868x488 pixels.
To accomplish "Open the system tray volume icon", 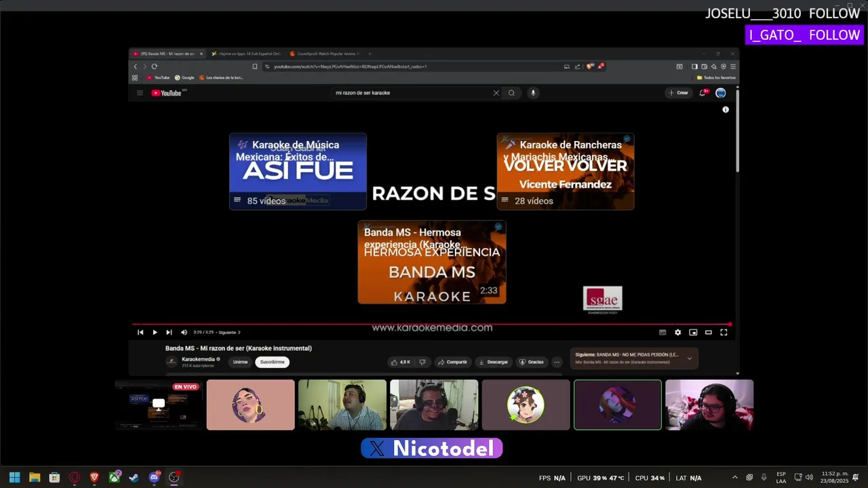I will click(809, 478).
